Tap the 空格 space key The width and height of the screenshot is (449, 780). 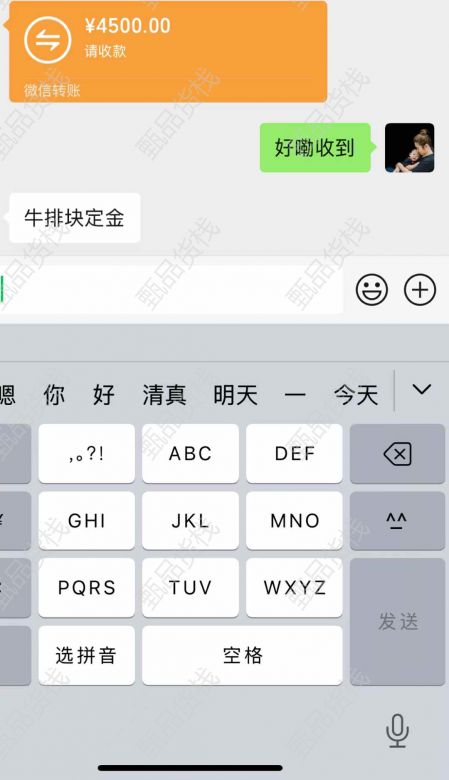pyautogui.click(x=242, y=655)
